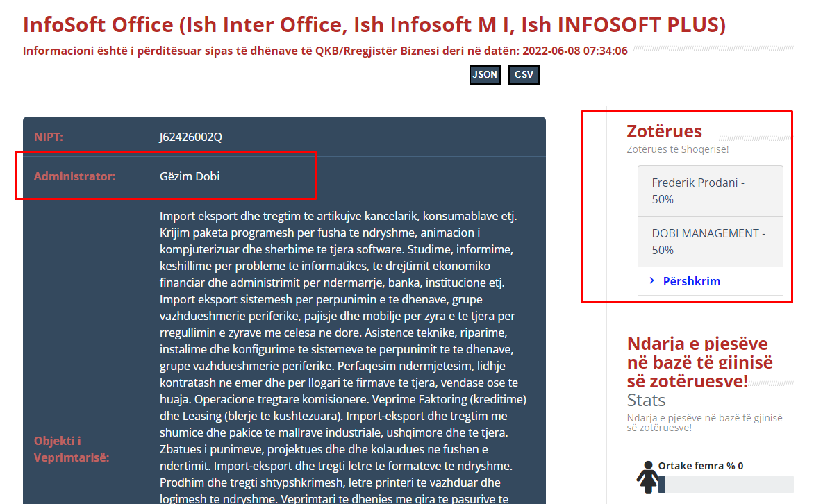Click the Ndarja e pjesëve heading
This screenshot has height=504, width=814.
pyautogui.click(x=700, y=362)
